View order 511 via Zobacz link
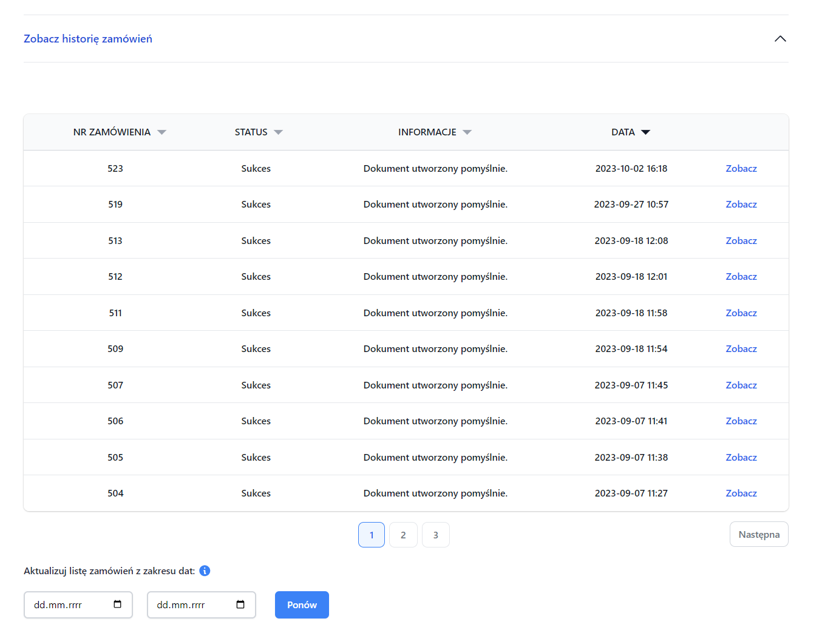The image size is (839, 644). coord(741,313)
